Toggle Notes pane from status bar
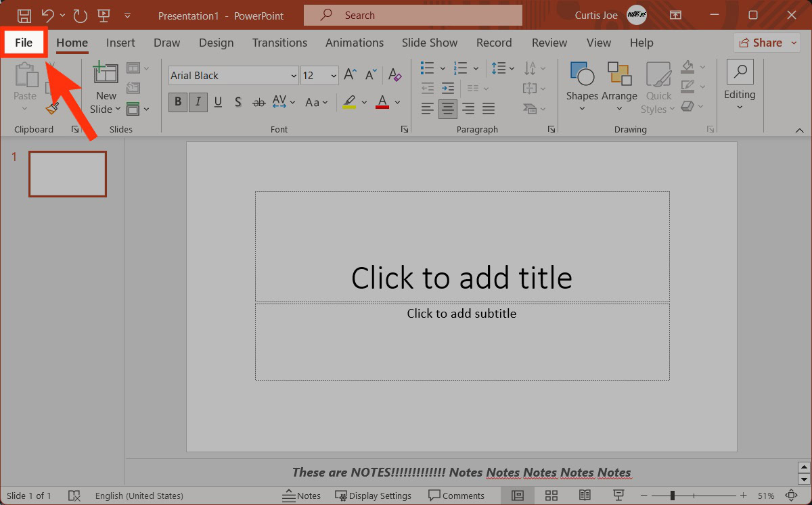The image size is (812, 505). pos(302,496)
